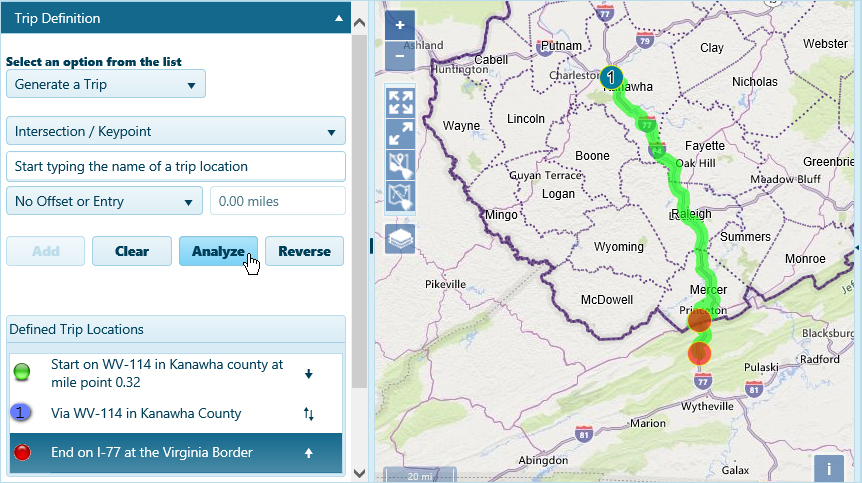Select the Start on WV-114 trip location
This screenshot has height=483, width=862.
(x=167, y=374)
